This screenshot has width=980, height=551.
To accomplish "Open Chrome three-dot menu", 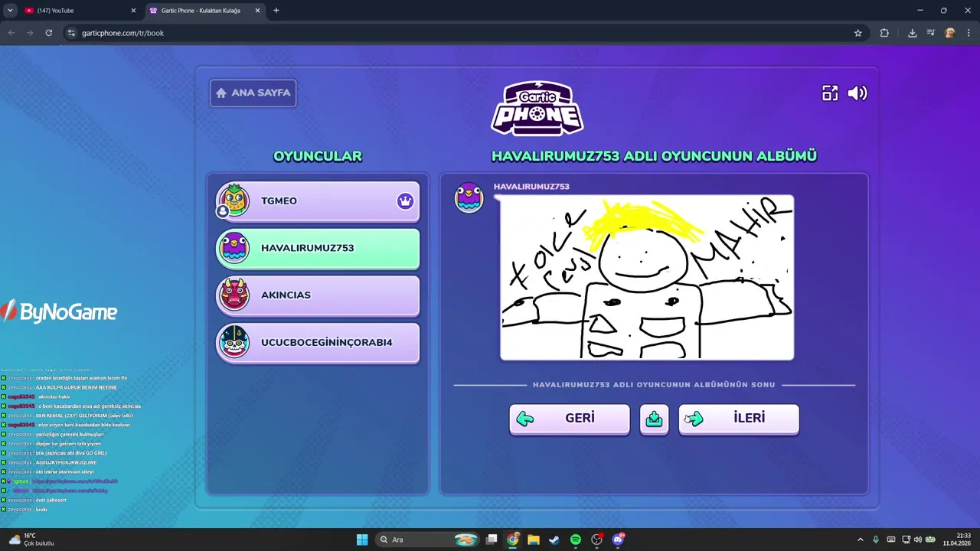I will [x=969, y=33].
